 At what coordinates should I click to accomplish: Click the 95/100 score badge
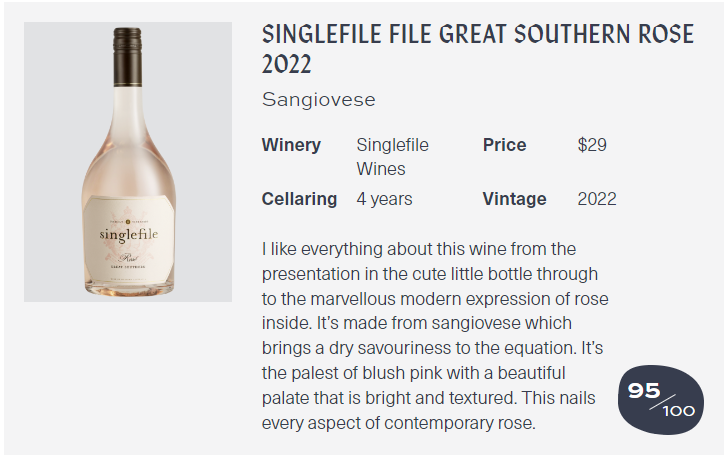click(661, 400)
